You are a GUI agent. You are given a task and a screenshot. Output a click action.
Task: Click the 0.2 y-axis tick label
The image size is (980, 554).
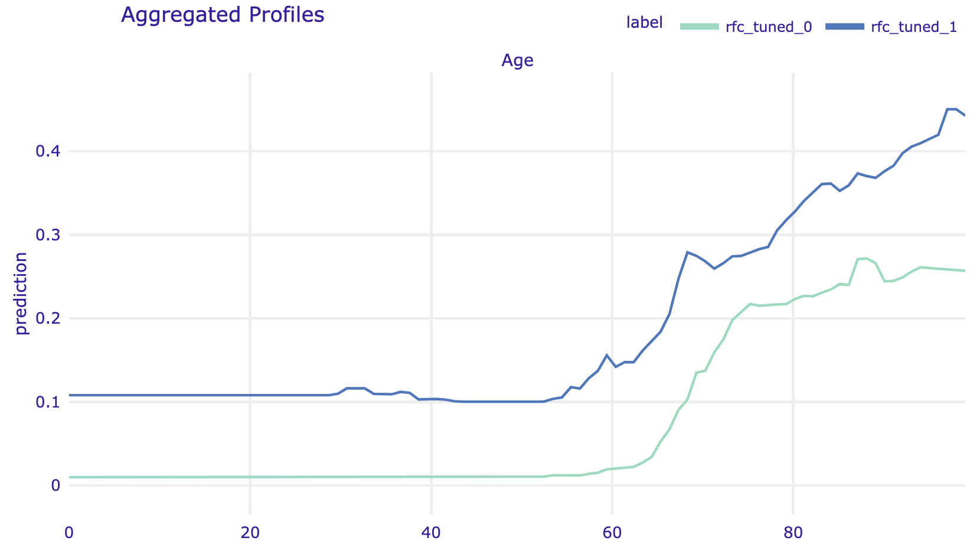coord(48,319)
